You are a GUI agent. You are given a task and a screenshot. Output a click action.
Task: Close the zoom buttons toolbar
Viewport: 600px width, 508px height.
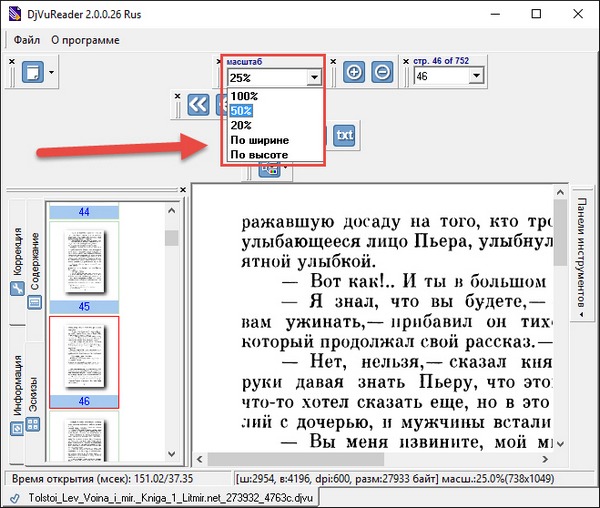pyautogui.click(x=333, y=61)
